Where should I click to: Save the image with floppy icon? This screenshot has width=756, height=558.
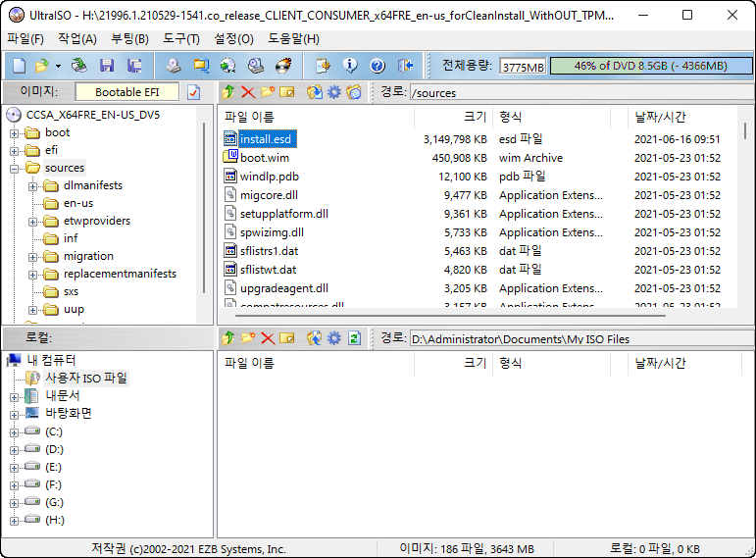[x=107, y=66]
